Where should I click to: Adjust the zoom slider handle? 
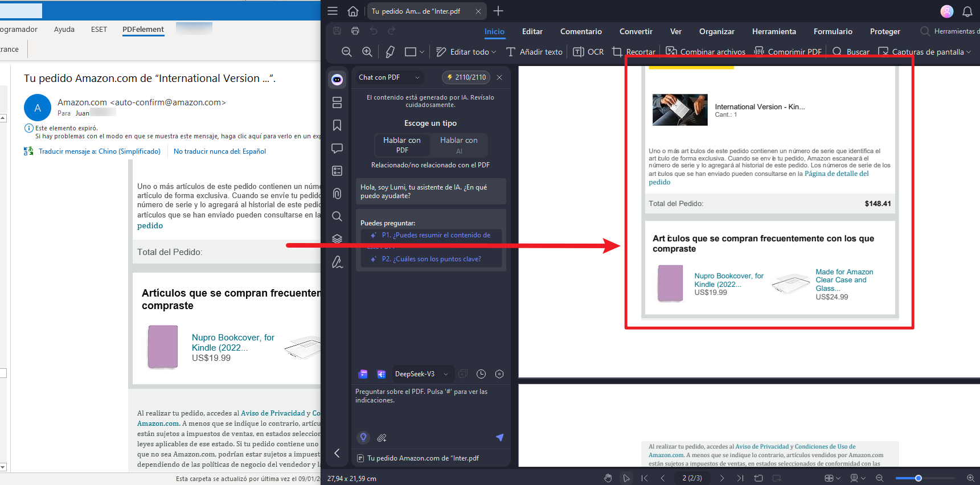click(918, 478)
